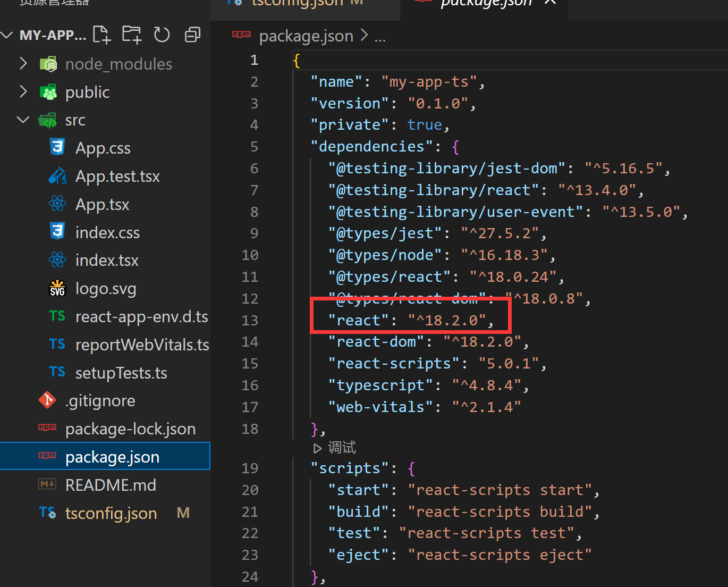Click the CSS icon beside App.css
728x587 pixels.
click(x=57, y=146)
